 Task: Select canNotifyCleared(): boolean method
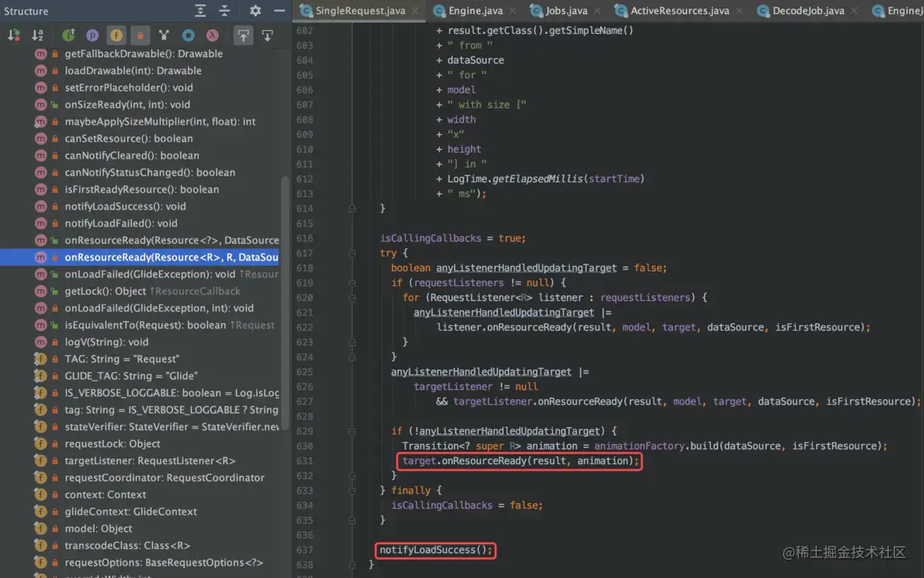(132, 156)
